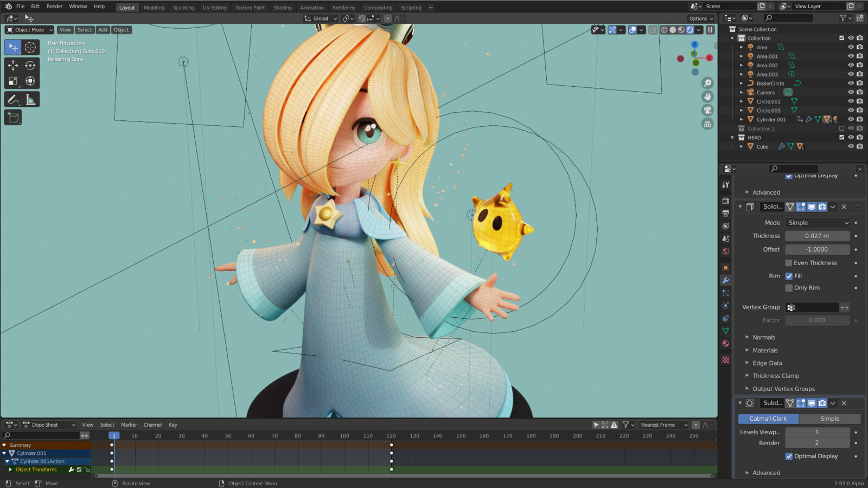Open the Render menu
This screenshot has height=488, width=868.
tap(54, 7)
